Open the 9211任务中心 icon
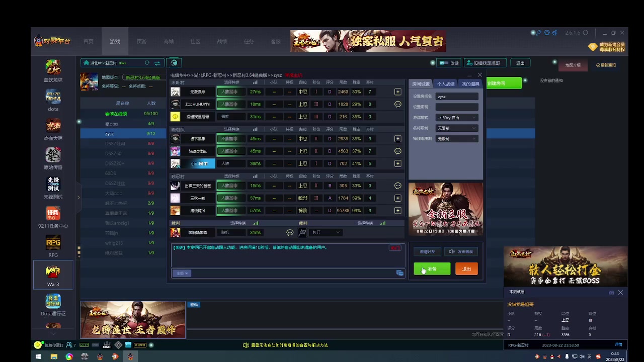The image size is (644, 362). click(x=53, y=217)
